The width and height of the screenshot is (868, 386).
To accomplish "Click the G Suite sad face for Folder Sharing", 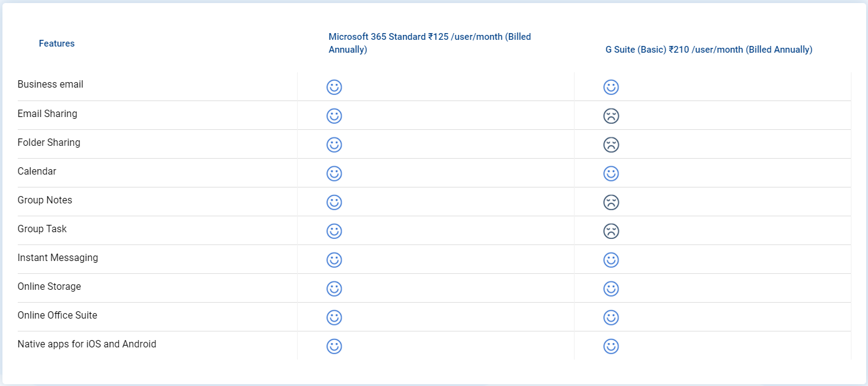I will point(611,145).
